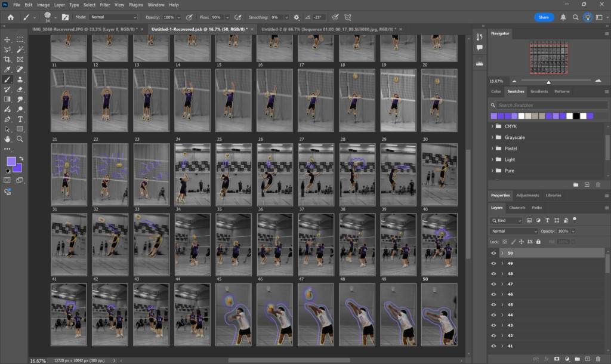The image size is (611, 364).
Task: Hide layer group 42
Action: 493,336
